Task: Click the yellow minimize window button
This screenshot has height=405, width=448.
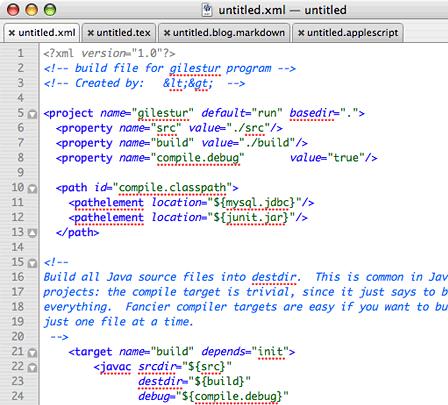Action: tap(32, 9)
